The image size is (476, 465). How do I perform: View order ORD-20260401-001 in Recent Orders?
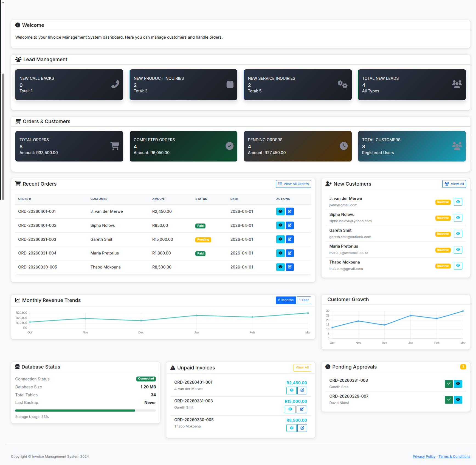[x=280, y=211]
